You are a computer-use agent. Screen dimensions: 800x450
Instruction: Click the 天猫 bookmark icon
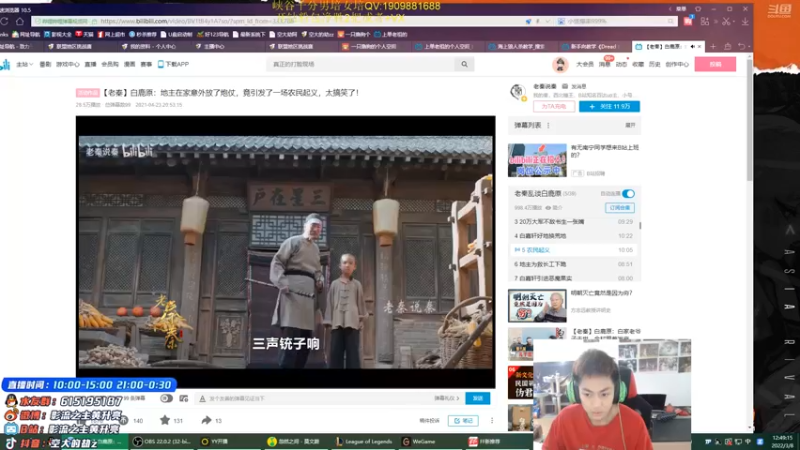(x=84, y=35)
